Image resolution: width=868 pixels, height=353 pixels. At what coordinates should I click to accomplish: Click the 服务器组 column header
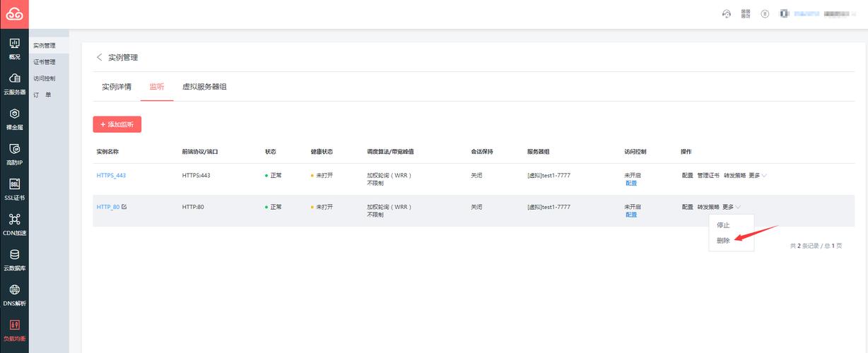click(x=538, y=152)
